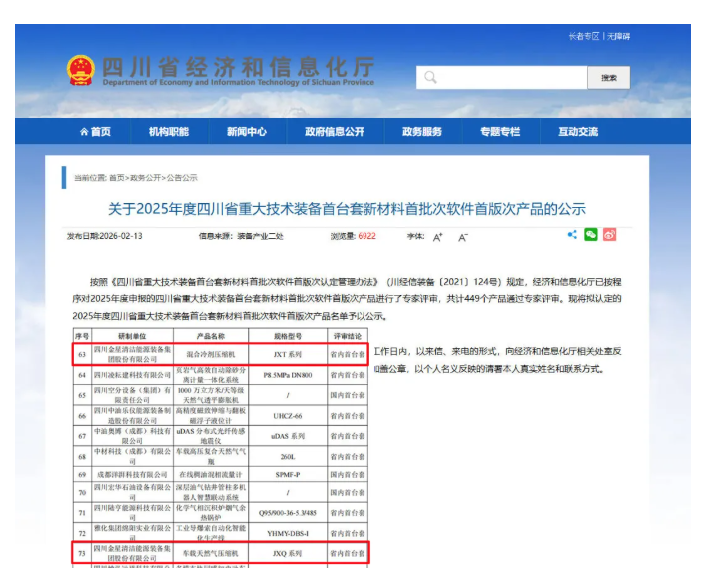Click the blue share icon
The image size is (728, 585).
point(572,234)
